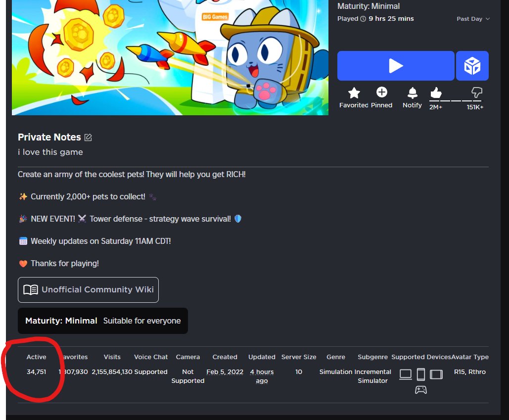Open the private server cube button
509x420 pixels.
[x=472, y=66]
